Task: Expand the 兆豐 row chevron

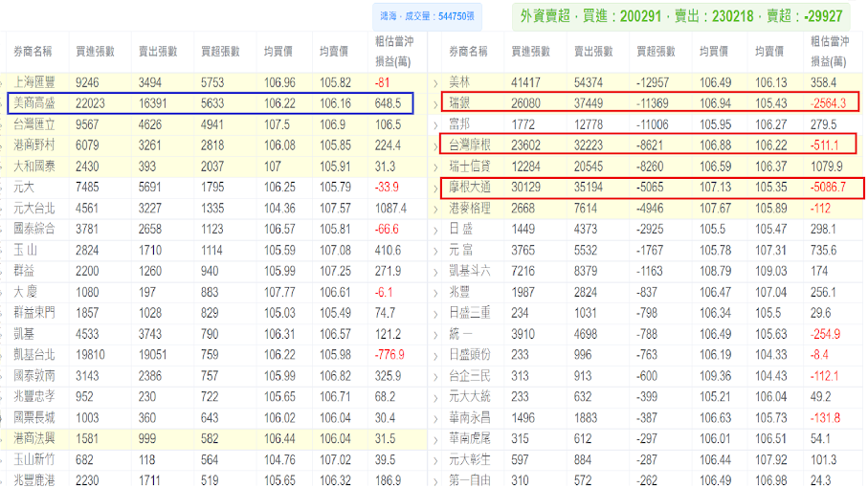Action: click(x=435, y=293)
